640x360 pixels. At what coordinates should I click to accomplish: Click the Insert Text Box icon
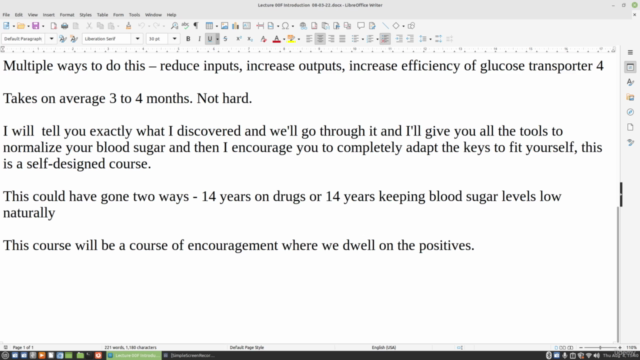[x=247, y=26]
